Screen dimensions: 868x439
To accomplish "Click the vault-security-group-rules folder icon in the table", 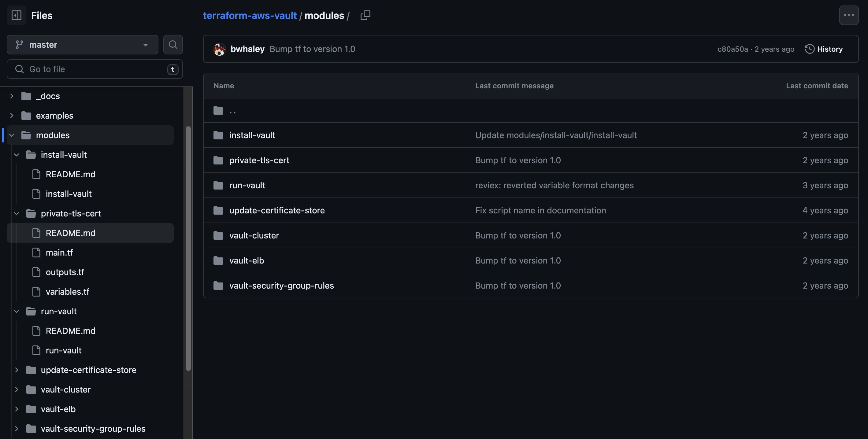I will click(218, 286).
